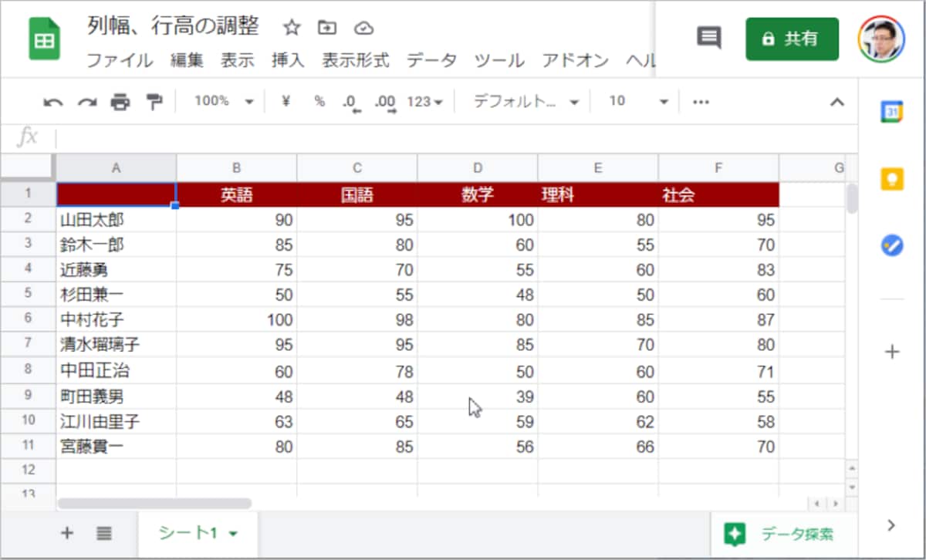Select the cell 山田太郎
Image resolution: width=926 pixels, height=560 pixels.
point(116,221)
